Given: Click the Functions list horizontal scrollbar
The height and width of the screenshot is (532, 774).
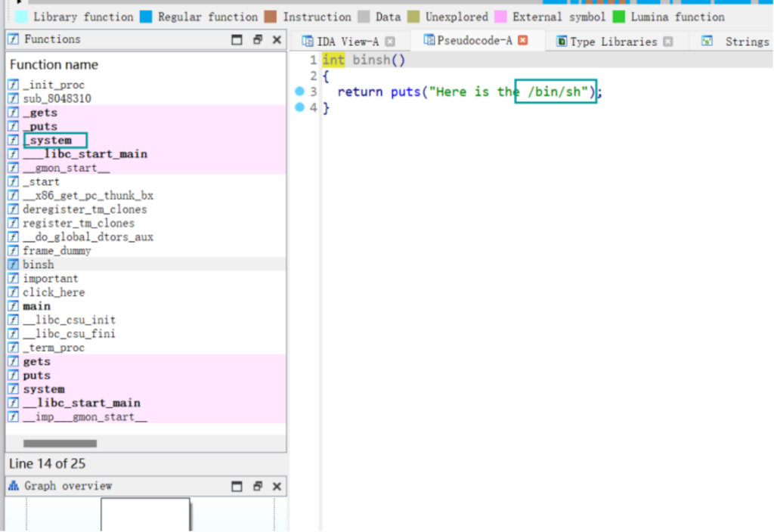Looking at the screenshot, I should [60, 444].
